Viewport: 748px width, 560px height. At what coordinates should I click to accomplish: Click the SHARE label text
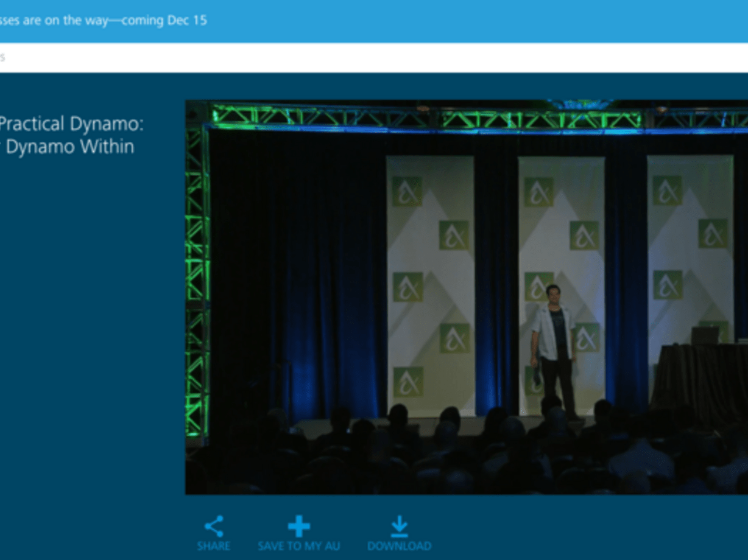pyautogui.click(x=214, y=546)
